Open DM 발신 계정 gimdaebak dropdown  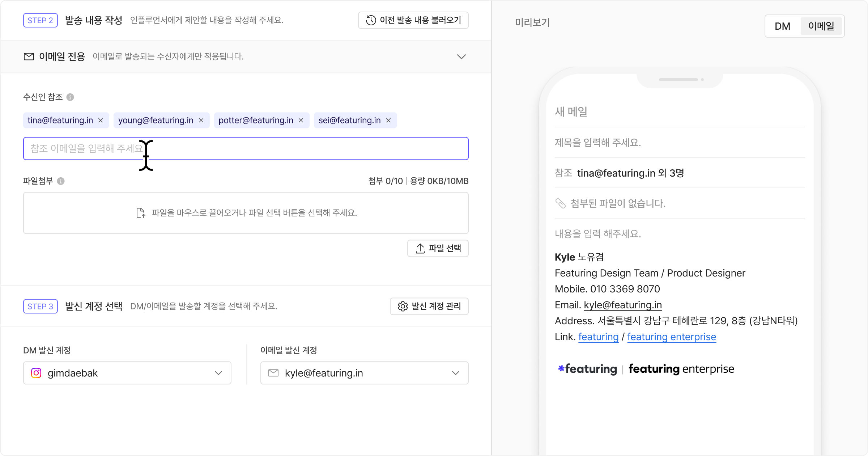pos(127,373)
